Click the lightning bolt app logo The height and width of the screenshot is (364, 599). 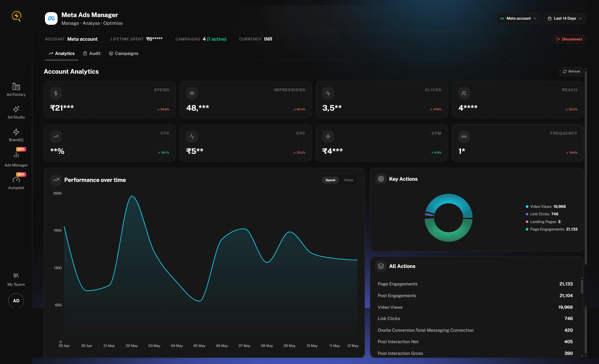16,16
